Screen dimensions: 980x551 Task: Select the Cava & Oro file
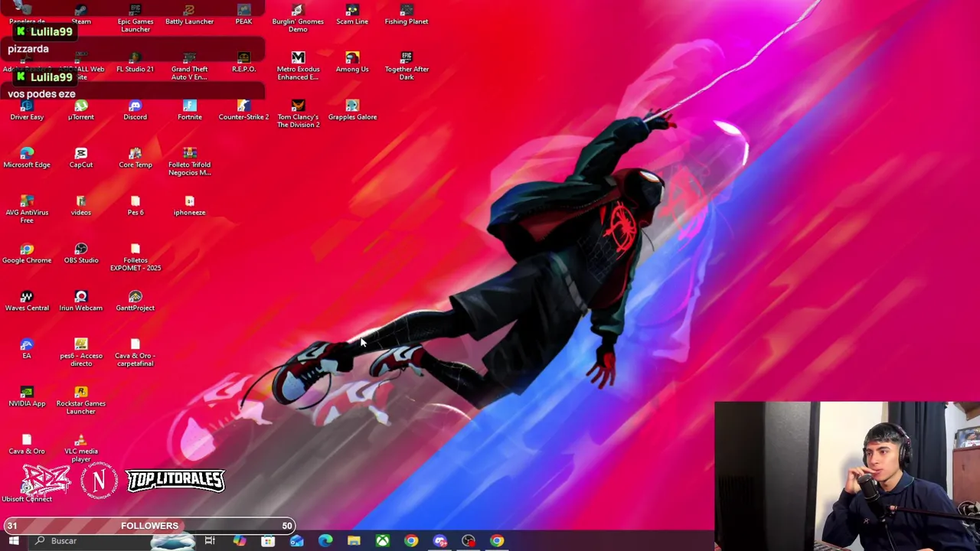click(x=27, y=444)
